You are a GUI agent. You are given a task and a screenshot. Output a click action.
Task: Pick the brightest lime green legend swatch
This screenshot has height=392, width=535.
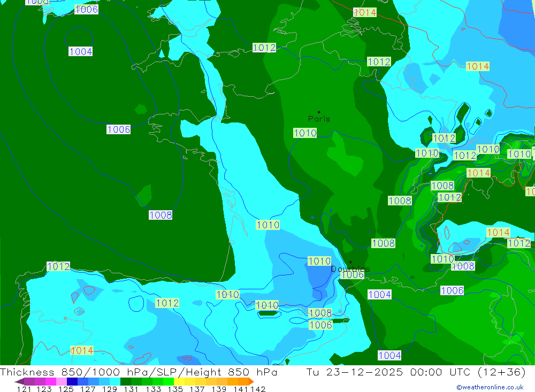point(169,381)
